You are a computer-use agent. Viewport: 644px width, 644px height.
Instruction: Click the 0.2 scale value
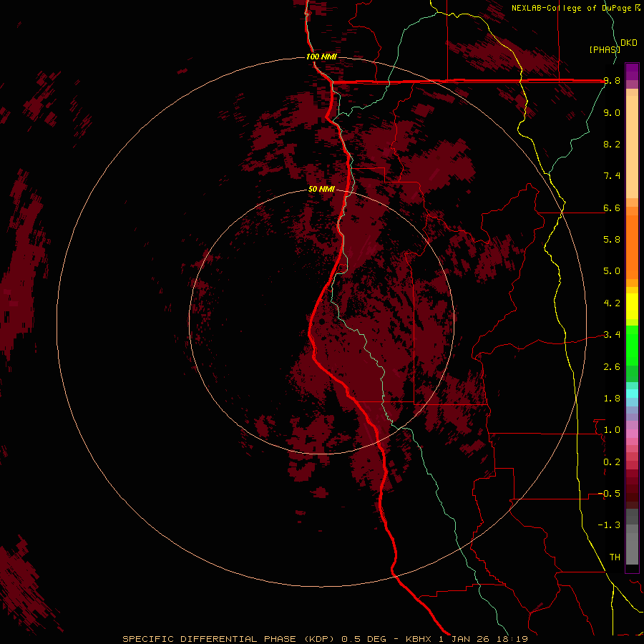coord(612,462)
